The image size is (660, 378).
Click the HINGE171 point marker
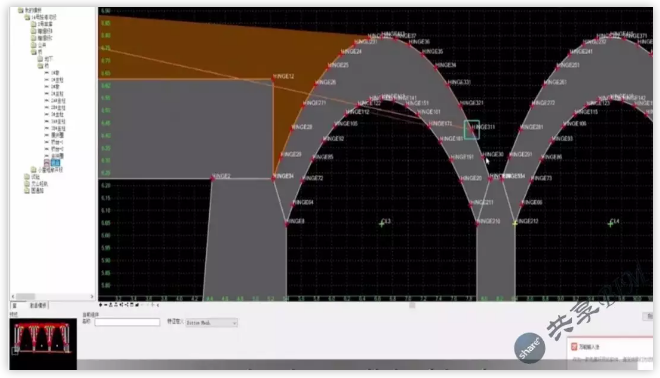(429, 125)
